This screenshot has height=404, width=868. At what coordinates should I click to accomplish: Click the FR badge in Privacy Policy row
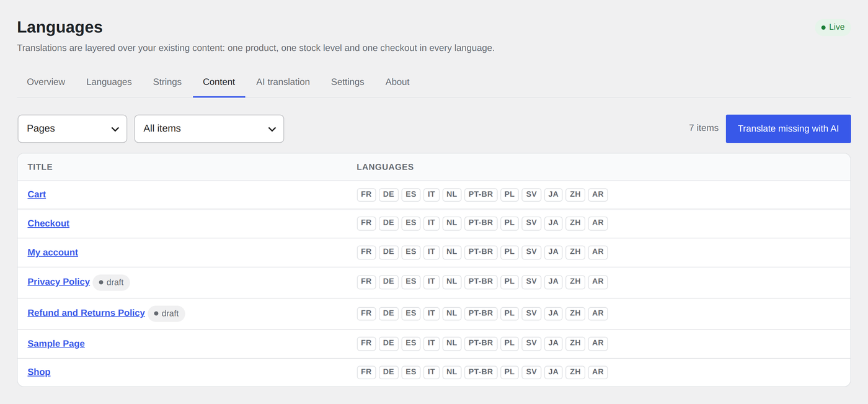(366, 282)
